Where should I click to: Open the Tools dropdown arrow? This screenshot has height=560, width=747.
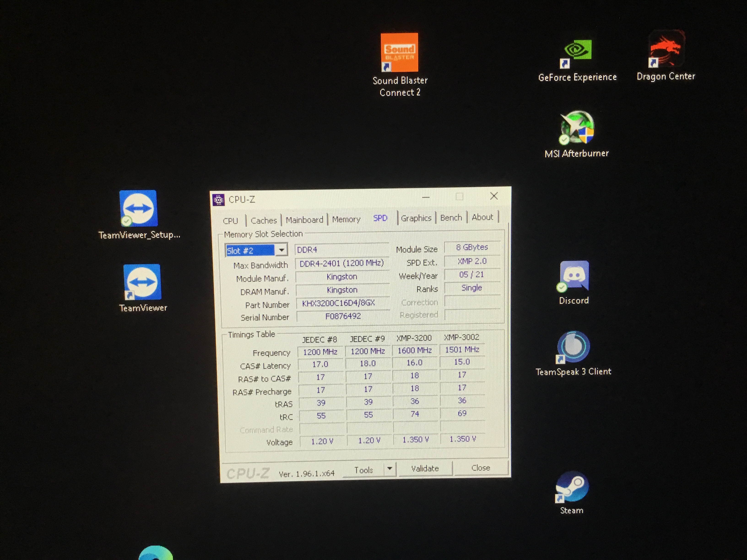pyautogui.click(x=389, y=468)
